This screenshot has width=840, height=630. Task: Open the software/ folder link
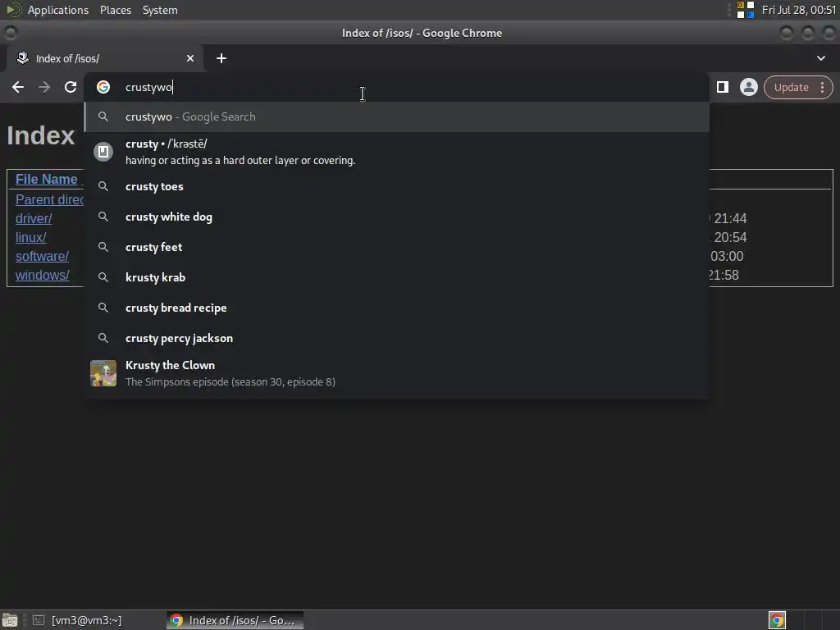(42, 256)
